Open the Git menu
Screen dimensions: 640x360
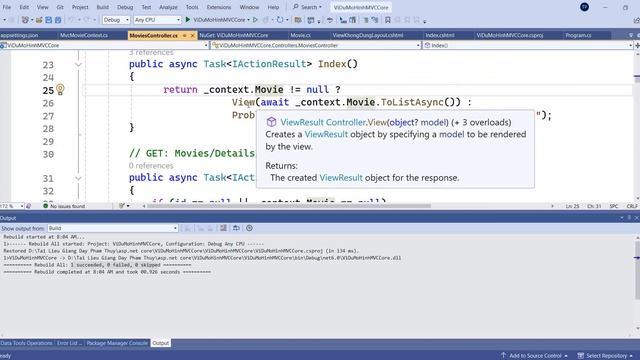60,7
